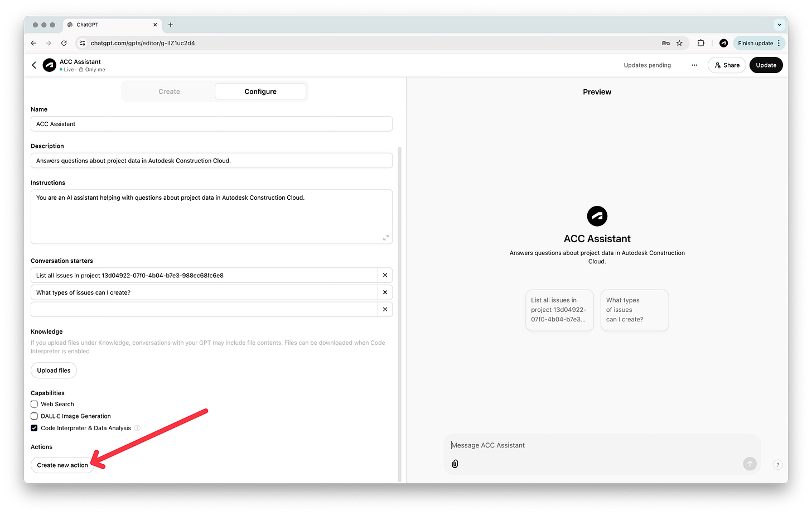Click the browser address bar URL
Viewport: 812px width, 515px height.
click(143, 43)
